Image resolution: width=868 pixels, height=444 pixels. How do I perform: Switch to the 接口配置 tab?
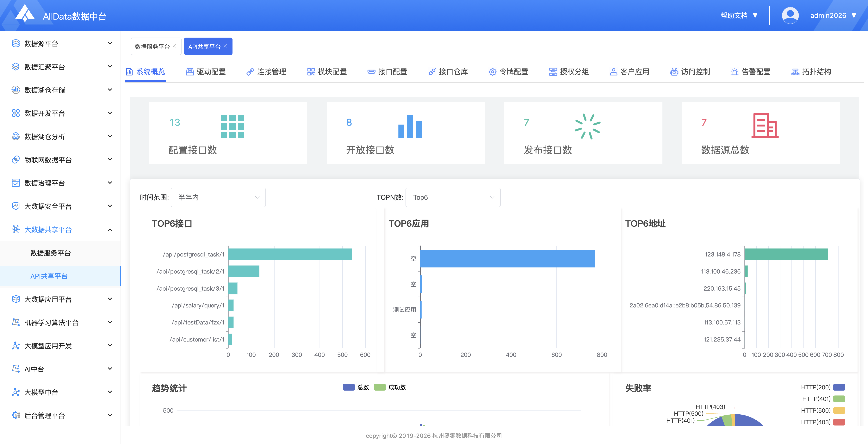pyautogui.click(x=387, y=72)
